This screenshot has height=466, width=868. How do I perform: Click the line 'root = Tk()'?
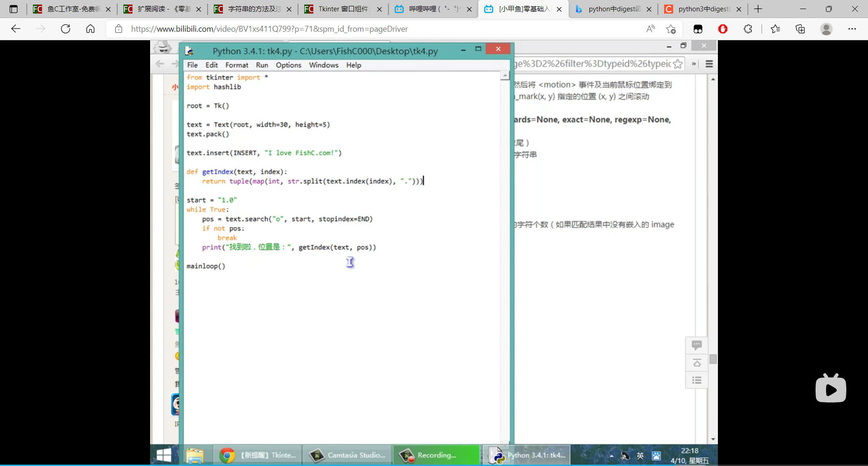click(x=208, y=106)
